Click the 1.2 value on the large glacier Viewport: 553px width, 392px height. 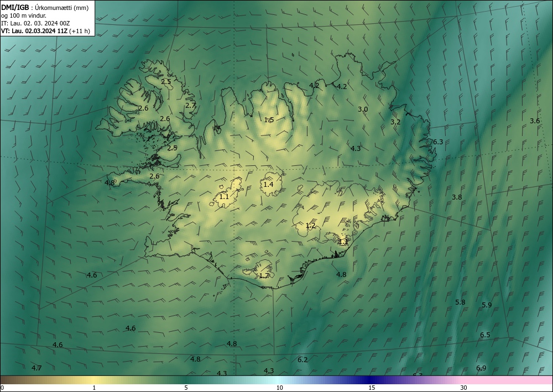click(310, 226)
